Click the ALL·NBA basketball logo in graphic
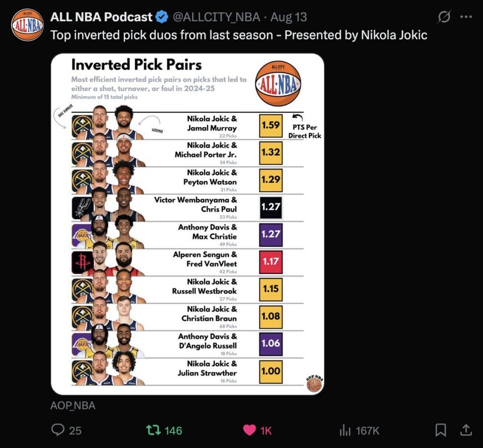This screenshot has height=448, width=483. click(278, 84)
